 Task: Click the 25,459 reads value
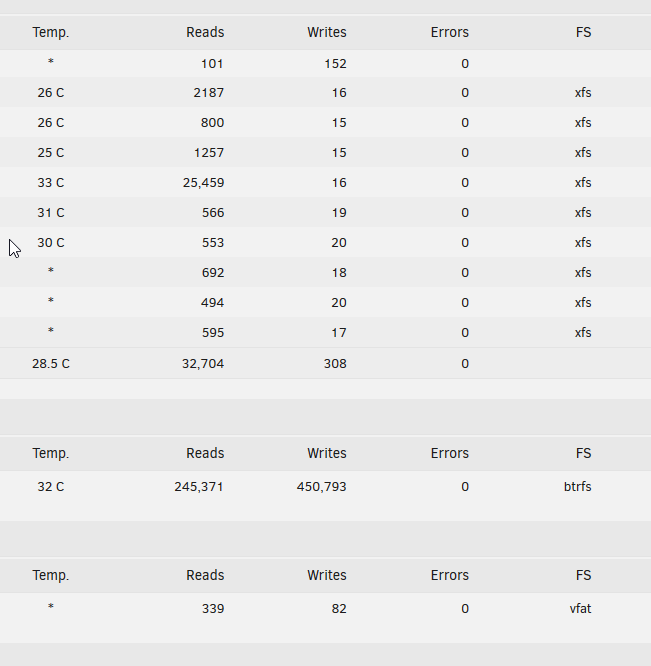(203, 183)
